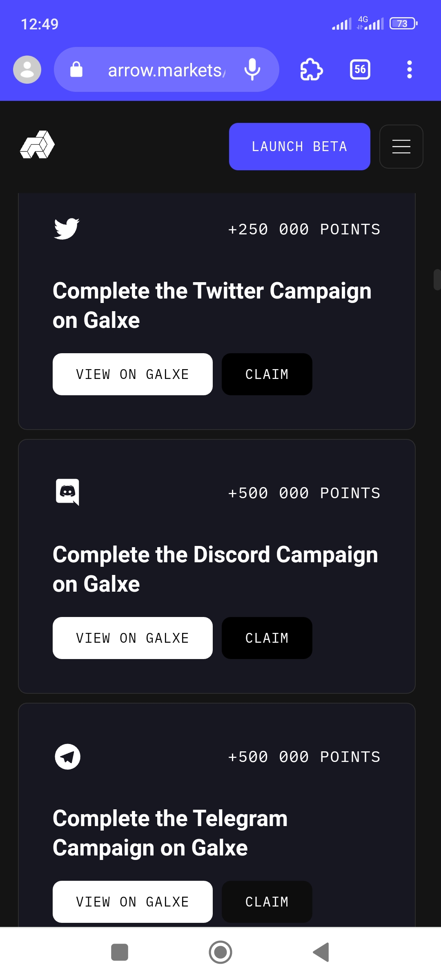Claim the Twitter Campaign points
The image size is (441, 980).
[267, 374]
